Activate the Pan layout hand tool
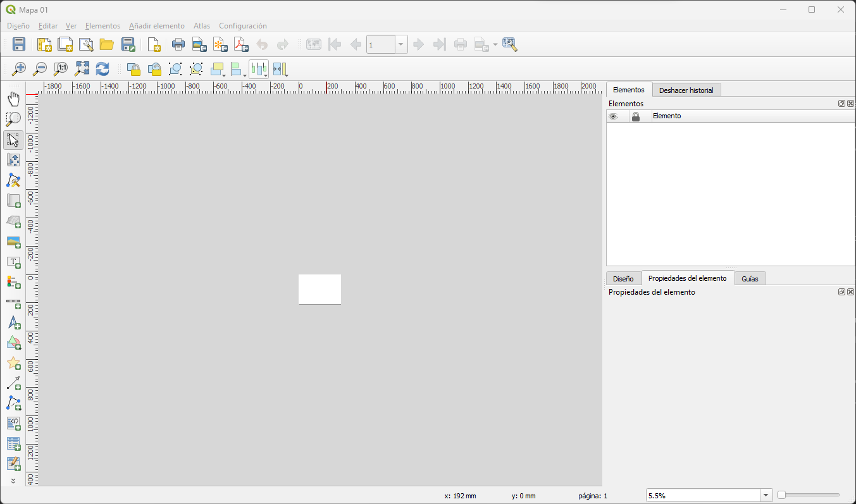This screenshot has width=856, height=504. click(x=13, y=99)
